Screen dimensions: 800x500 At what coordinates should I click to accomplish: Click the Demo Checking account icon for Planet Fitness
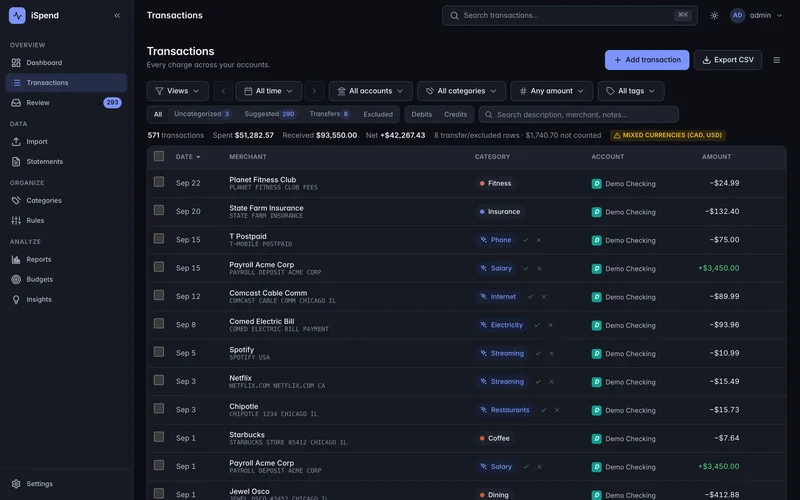(x=596, y=184)
